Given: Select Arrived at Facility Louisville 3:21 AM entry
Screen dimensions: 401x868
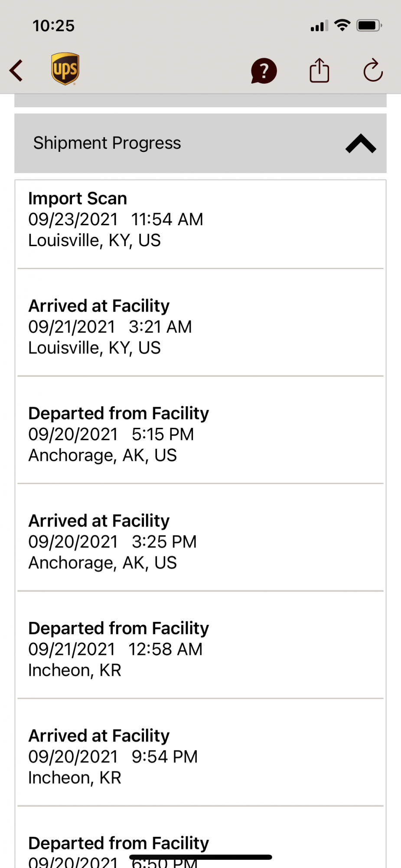Looking at the screenshot, I should (200, 327).
